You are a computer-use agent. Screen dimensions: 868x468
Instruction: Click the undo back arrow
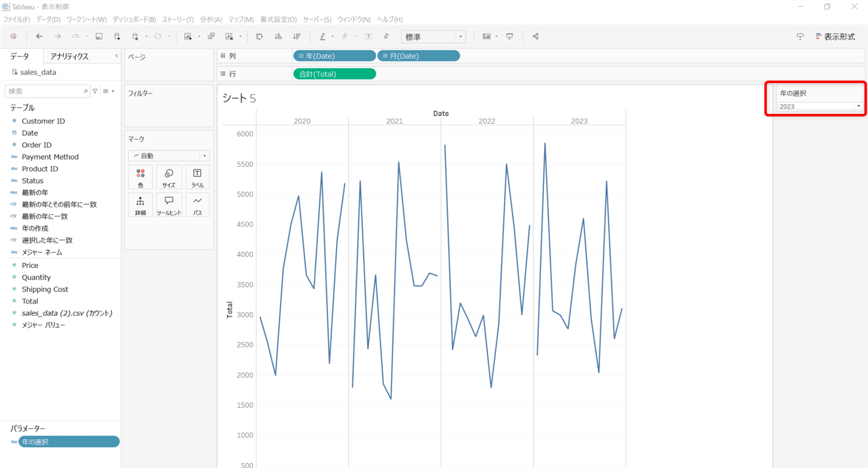tap(39, 36)
